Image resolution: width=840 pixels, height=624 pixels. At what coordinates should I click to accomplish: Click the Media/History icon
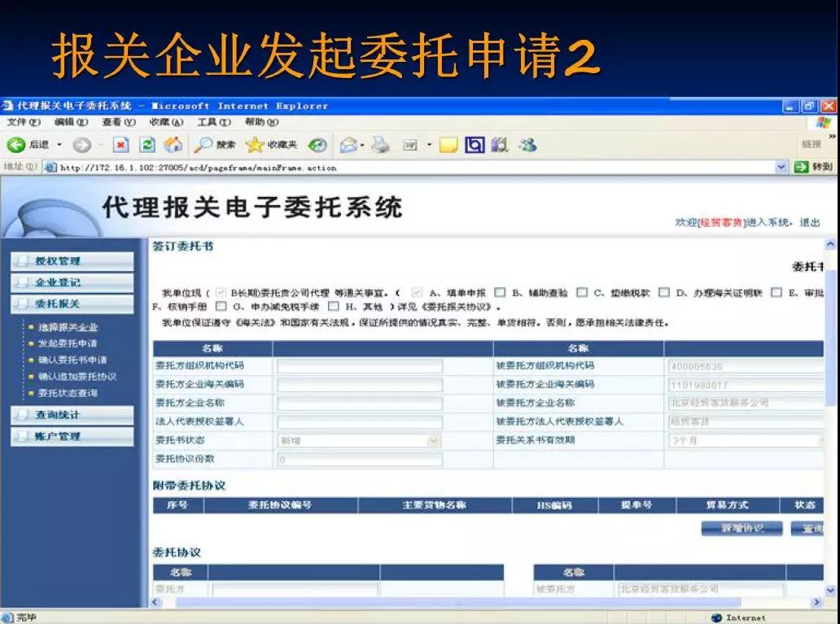(317, 145)
